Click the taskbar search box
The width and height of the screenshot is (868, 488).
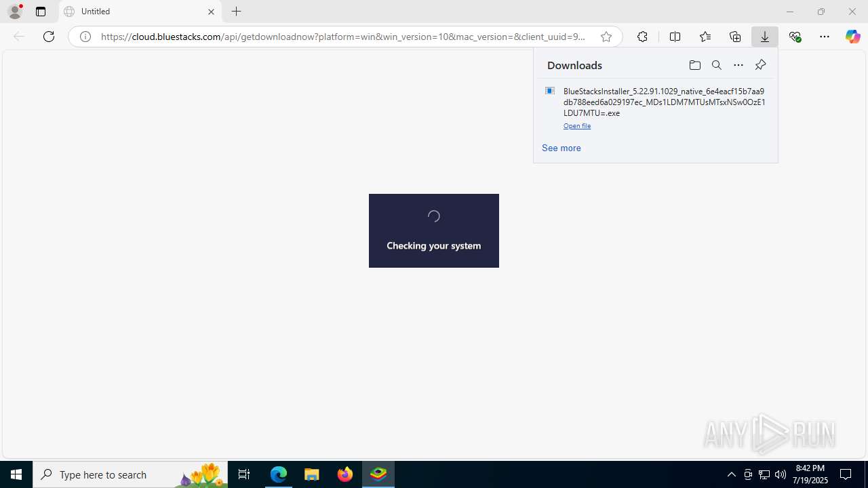coord(130,474)
